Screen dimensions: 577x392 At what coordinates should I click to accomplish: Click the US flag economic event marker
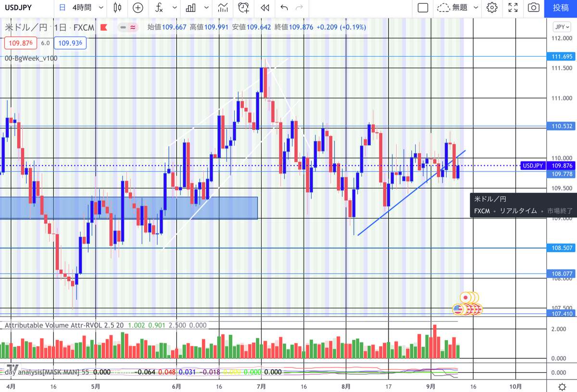click(x=458, y=309)
